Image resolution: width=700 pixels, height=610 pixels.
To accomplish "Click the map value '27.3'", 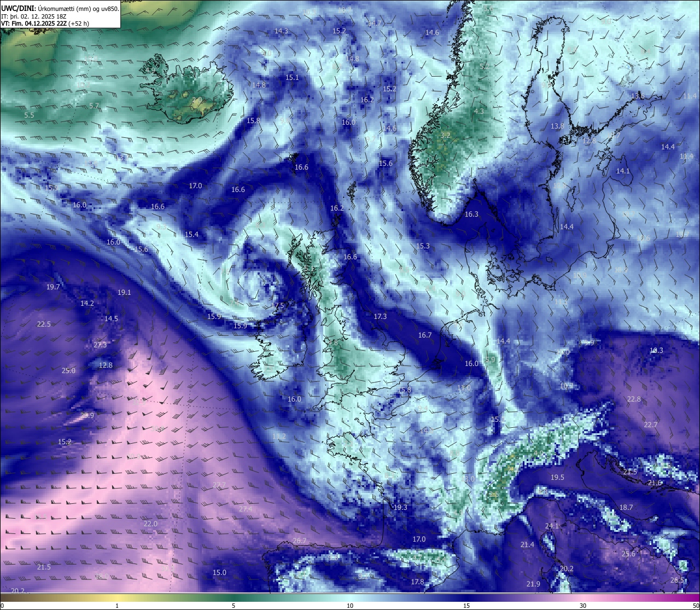I will (100, 345).
